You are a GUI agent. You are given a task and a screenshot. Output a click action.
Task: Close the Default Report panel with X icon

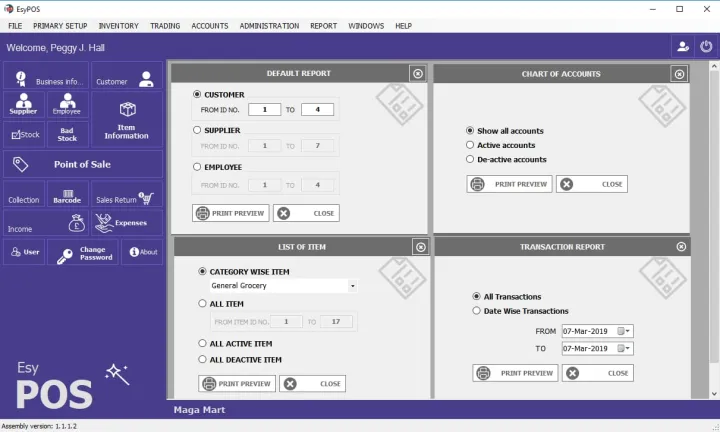tap(418, 73)
